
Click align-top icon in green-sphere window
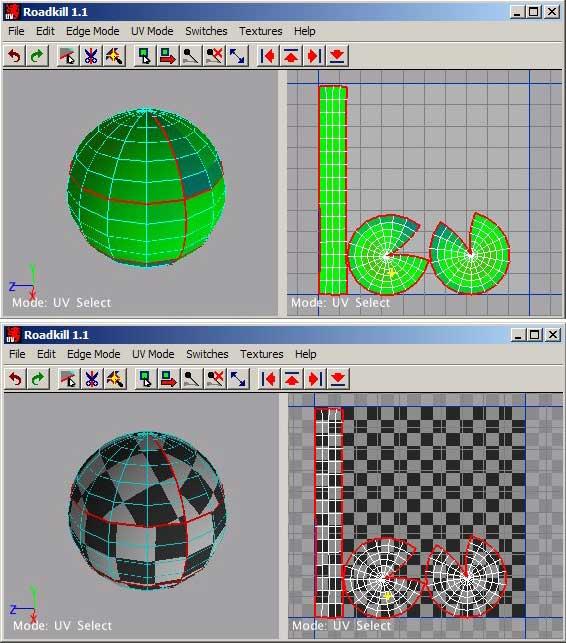(291, 55)
